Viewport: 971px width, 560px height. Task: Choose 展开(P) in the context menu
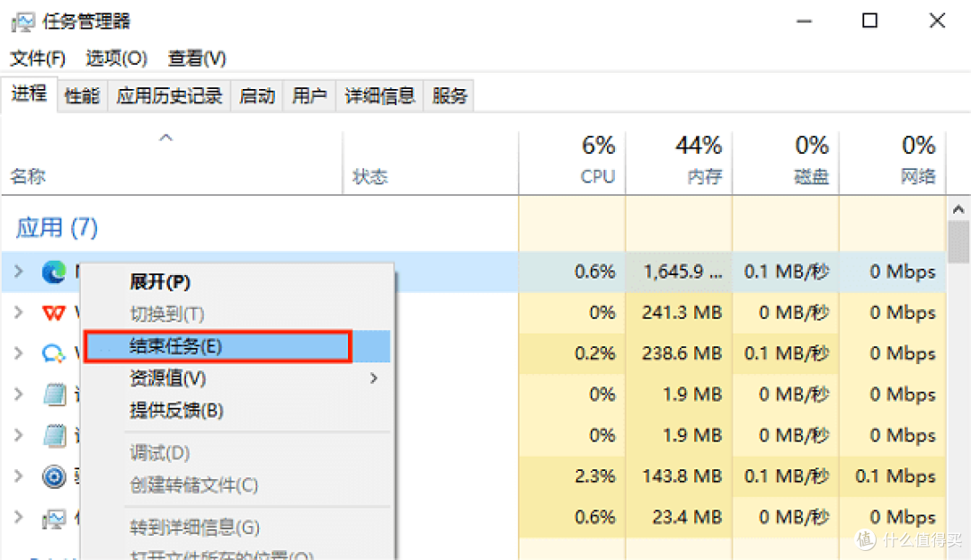click(x=237, y=282)
